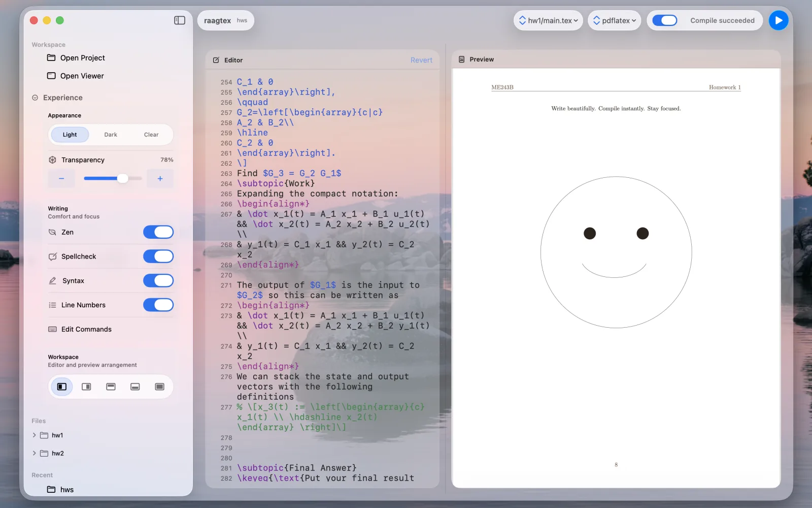Click the Open Project folder icon
812x508 pixels.
(x=51, y=57)
